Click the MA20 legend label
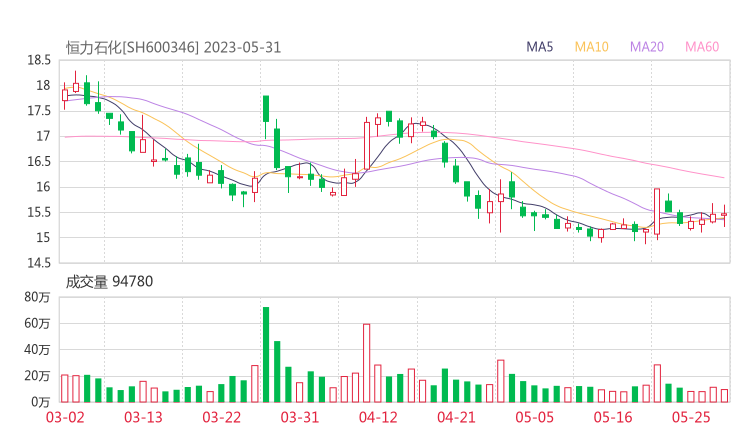This screenshot has width=740, height=440. tap(647, 47)
